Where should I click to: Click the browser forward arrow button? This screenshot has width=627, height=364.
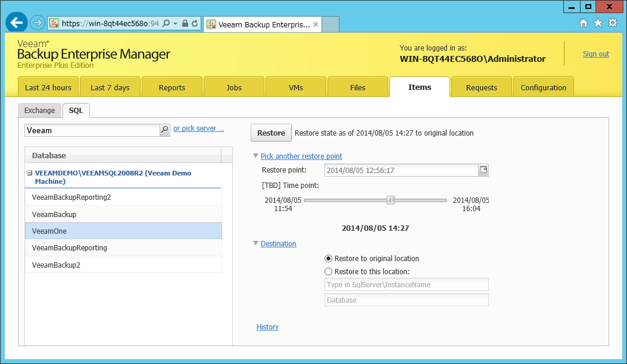(x=37, y=23)
